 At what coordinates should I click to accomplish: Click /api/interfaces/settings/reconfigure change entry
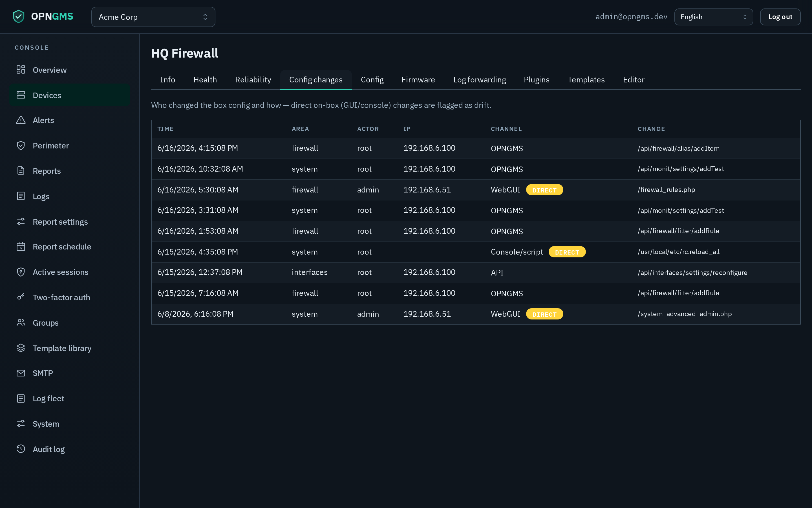coord(692,272)
